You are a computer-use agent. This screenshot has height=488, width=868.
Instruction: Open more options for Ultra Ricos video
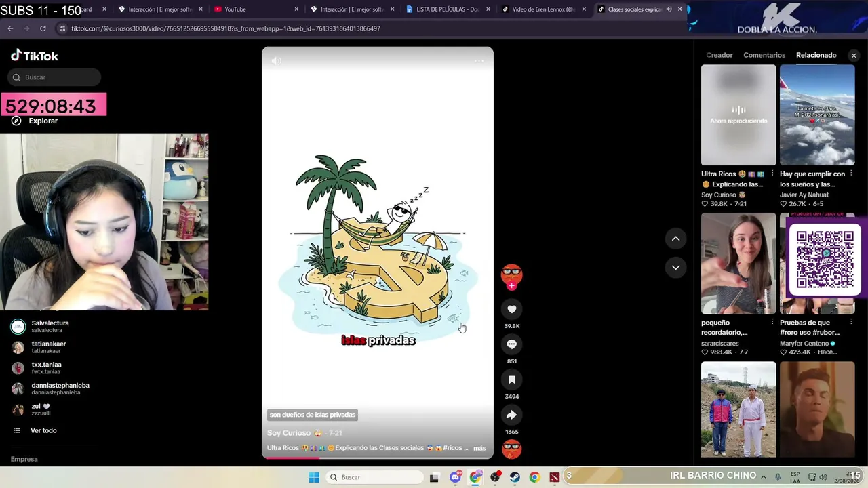[772, 174]
